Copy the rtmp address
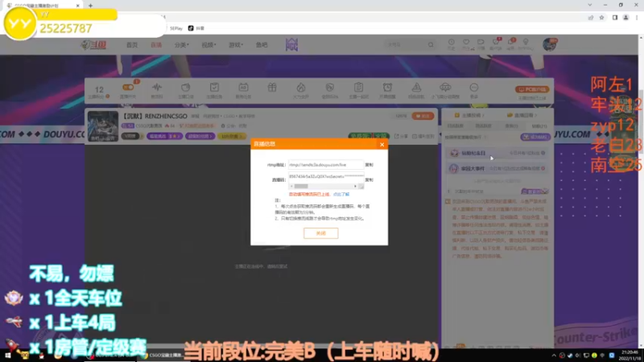Screen dimensions: 644x362 pos(369,165)
